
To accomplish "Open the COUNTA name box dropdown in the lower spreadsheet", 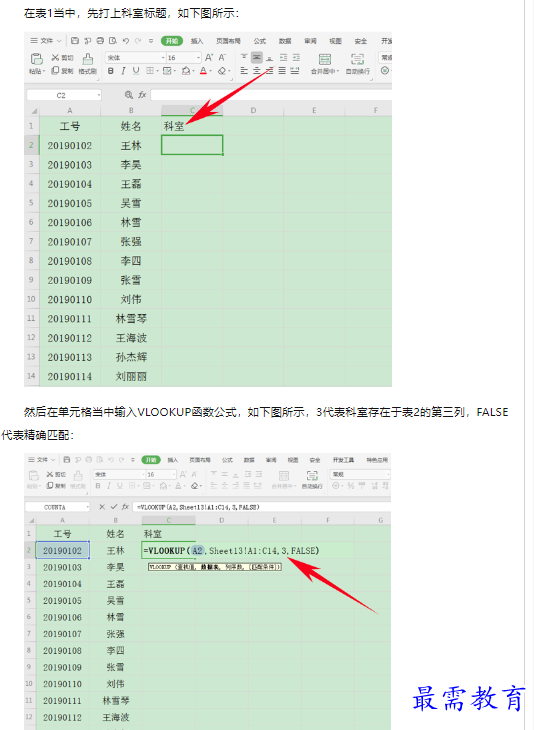I will point(87,507).
